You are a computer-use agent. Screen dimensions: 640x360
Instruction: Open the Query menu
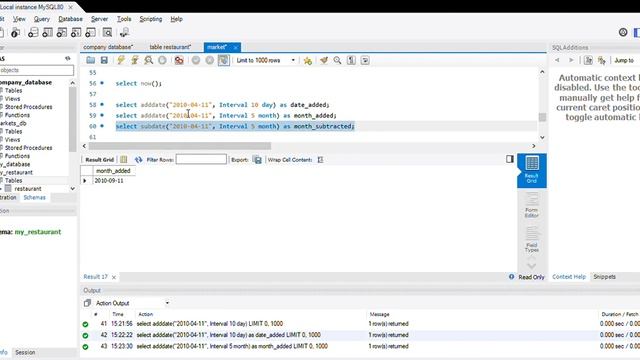tap(42, 19)
